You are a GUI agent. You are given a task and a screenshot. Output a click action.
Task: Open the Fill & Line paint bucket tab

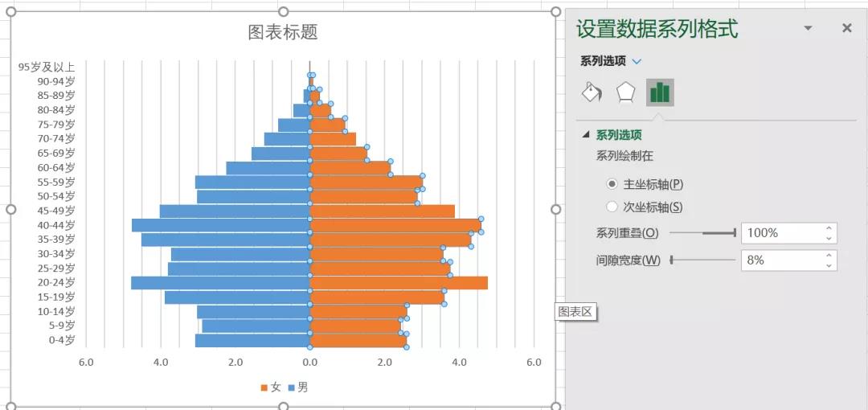pyautogui.click(x=592, y=92)
